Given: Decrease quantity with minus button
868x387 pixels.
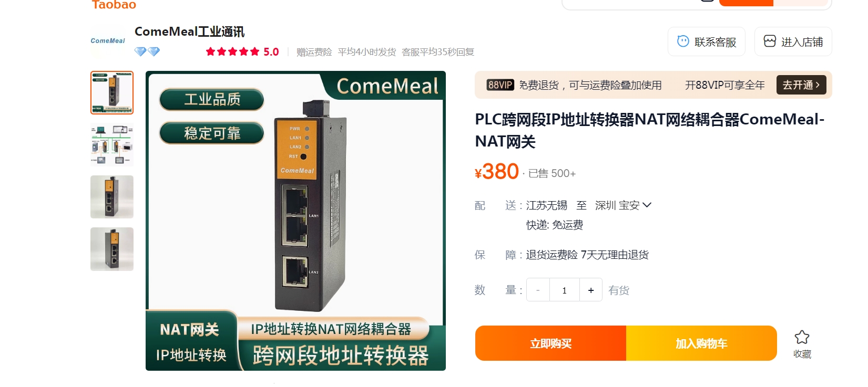Looking at the screenshot, I should 538,290.
